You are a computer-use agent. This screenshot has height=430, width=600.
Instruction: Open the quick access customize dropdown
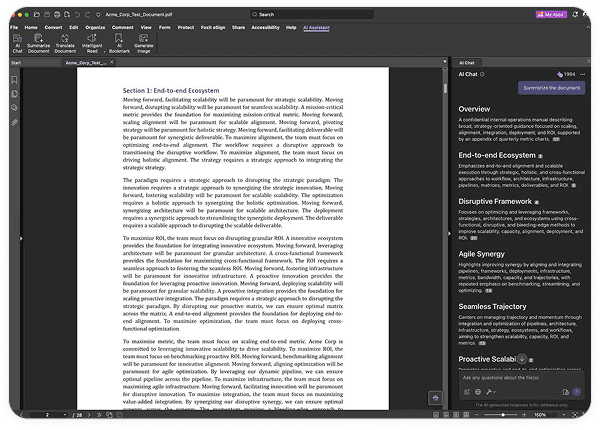[98, 15]
